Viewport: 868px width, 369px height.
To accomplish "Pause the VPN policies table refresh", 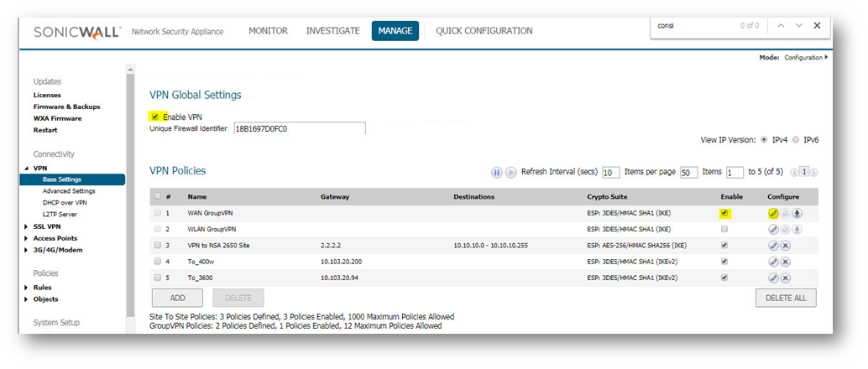I will click(496, 172).
